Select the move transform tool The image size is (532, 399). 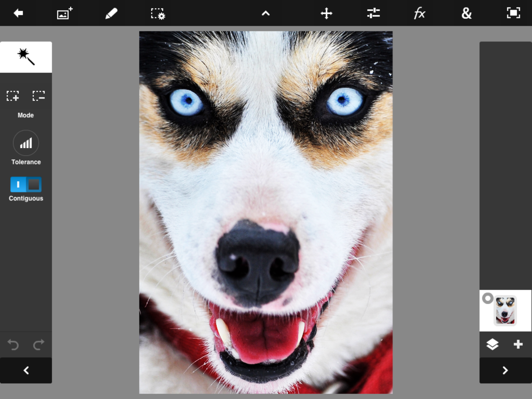coord(326,13)
